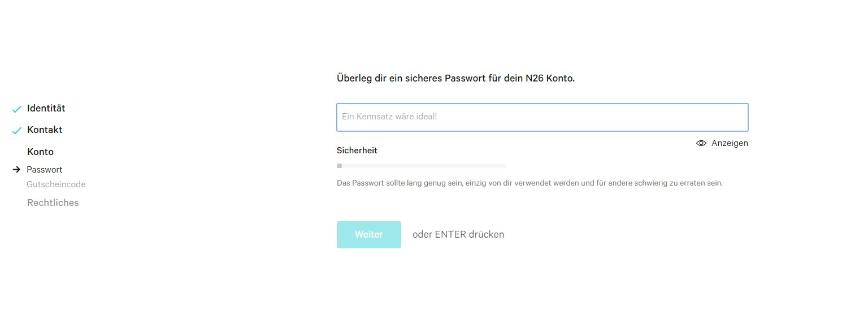
Task: Click the filled start of the strength bar
Action: (339, 166)
